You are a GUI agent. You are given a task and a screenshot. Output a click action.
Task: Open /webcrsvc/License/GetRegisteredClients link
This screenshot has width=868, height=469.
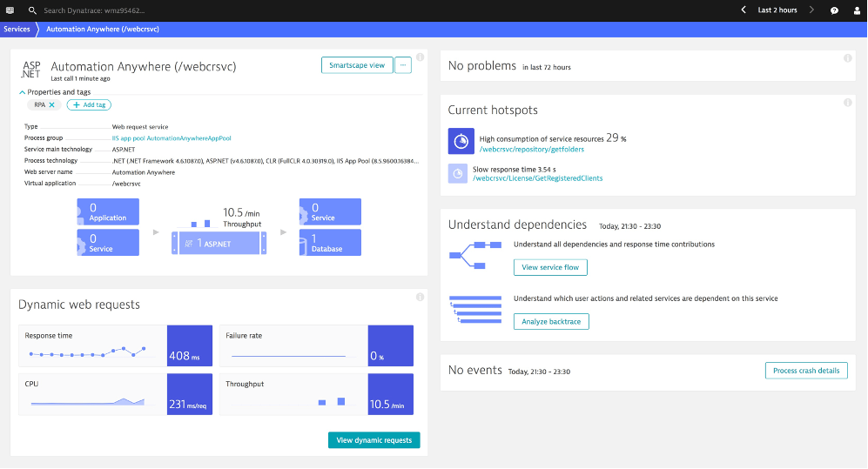point(537,178)
